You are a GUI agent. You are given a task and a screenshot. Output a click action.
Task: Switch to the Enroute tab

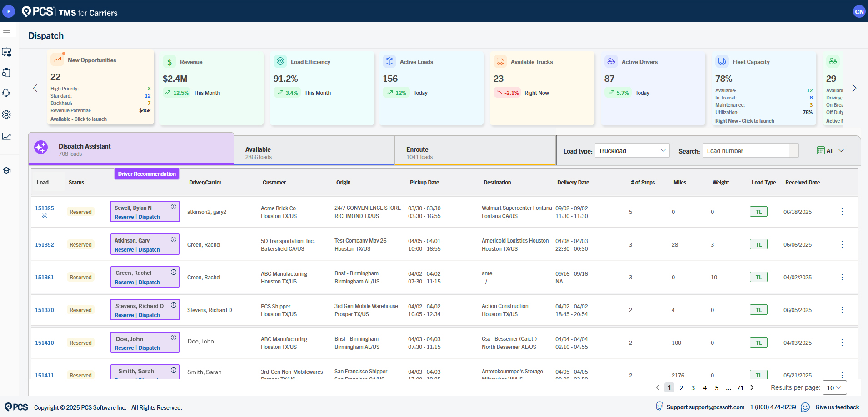475,150
